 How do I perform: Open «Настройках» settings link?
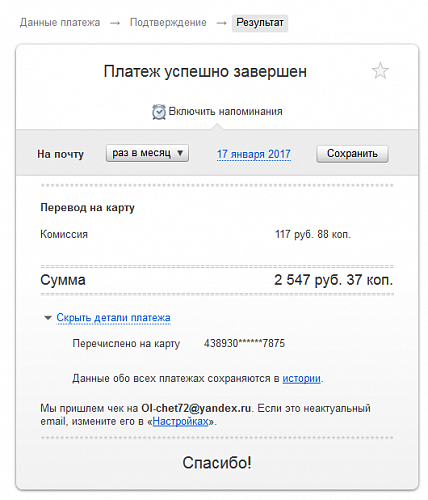point(180,422)
